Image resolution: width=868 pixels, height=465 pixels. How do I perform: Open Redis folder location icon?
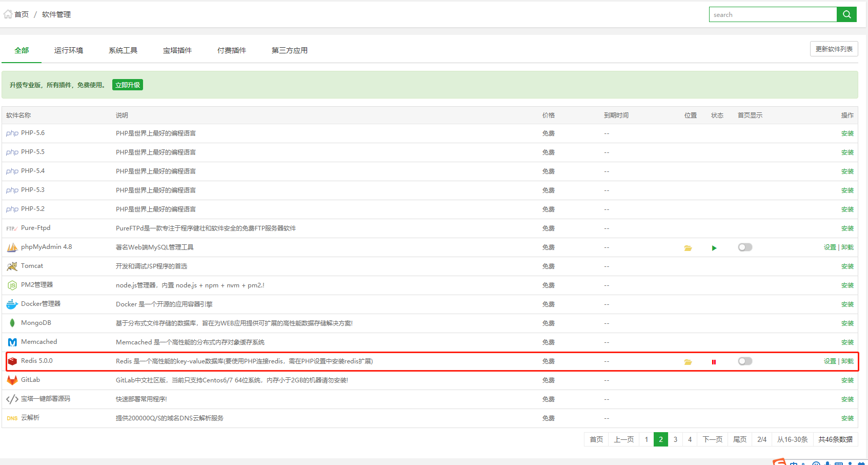pyautogui.click(x=688, y=362)
